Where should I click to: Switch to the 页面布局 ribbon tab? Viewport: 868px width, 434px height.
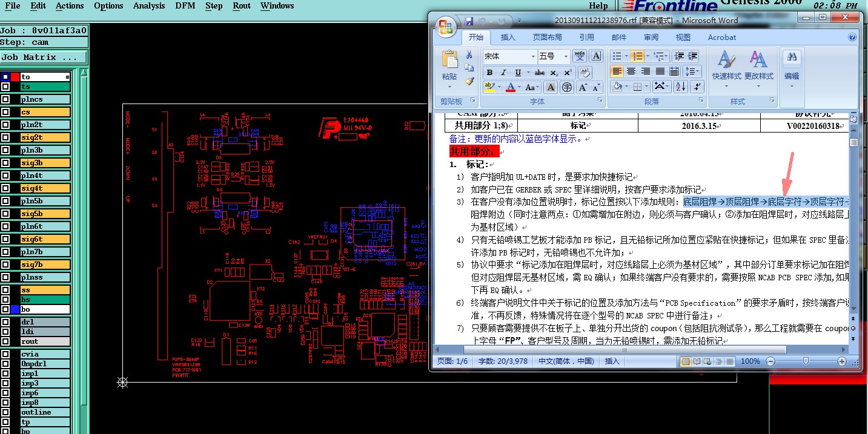click(547, 37)
